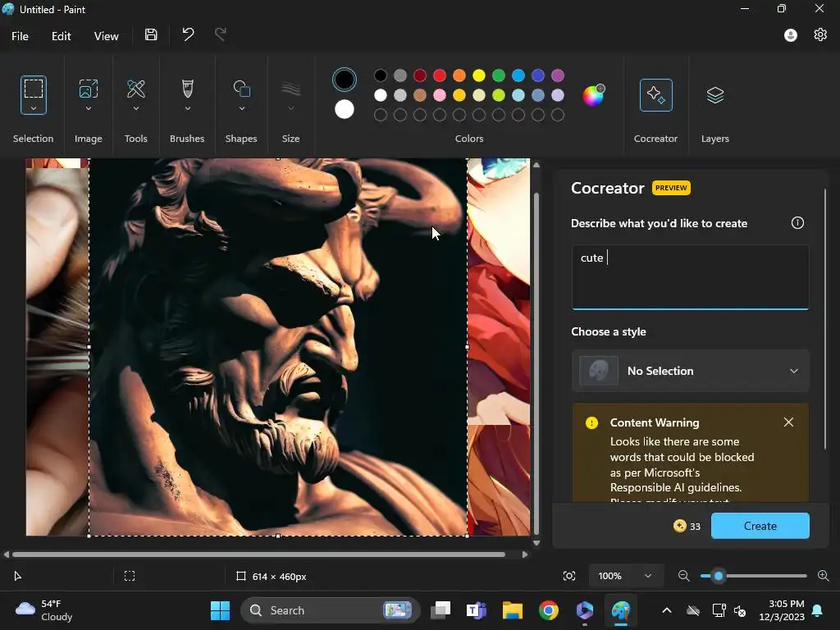
Task: Pick the purple color swatch
Action: [558, 75]
